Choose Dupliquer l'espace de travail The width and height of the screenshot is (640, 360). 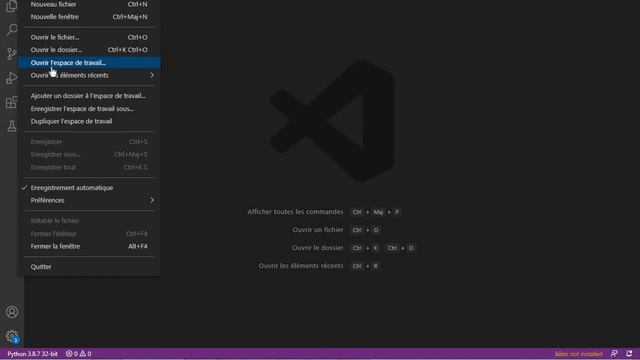point(89,121)
